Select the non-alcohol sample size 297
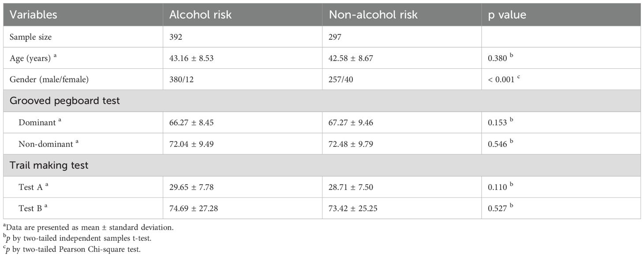 (336, 37)
